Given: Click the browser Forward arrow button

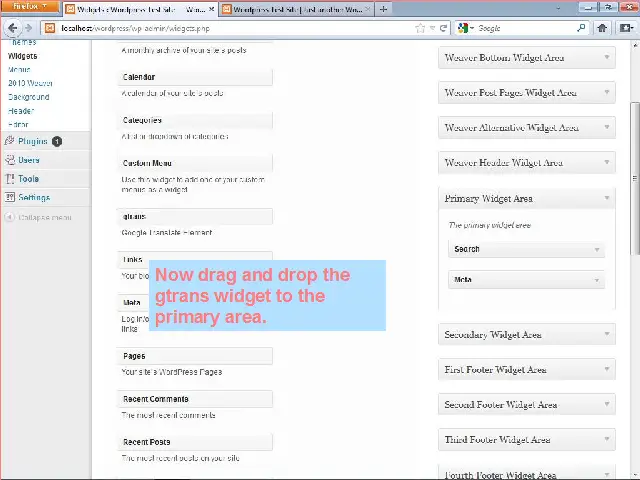Looking at the screenshot, I should (29, 28).
